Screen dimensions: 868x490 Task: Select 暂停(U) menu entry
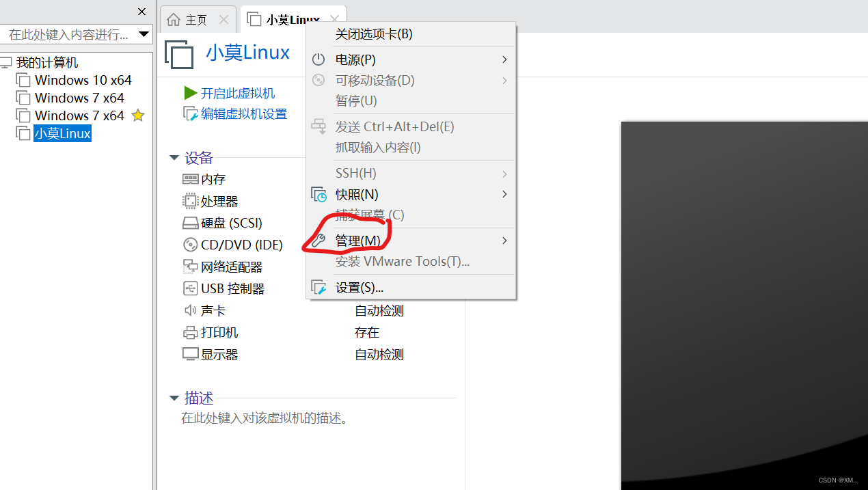[x=411, y=101]
